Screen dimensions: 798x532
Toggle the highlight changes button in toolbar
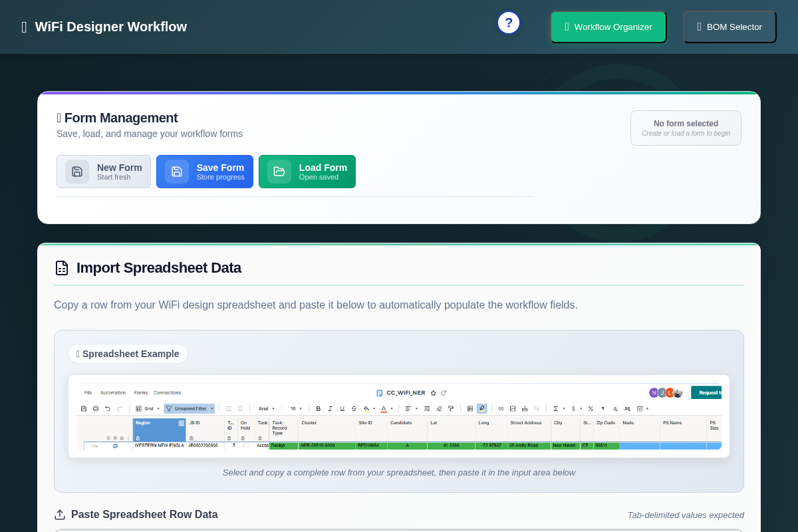coord(481,408)
